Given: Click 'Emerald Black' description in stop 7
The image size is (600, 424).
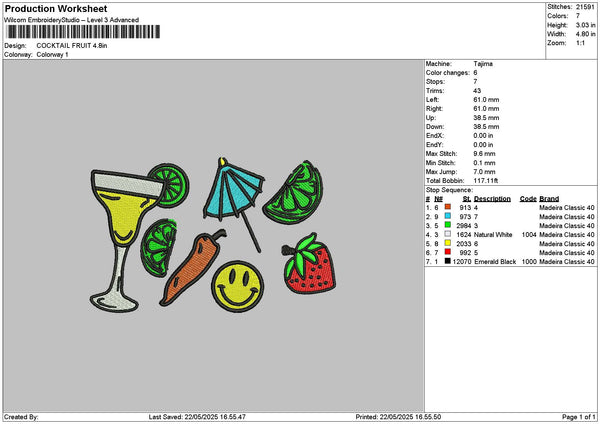Looking at the screenshot, I should pos(495,262).
